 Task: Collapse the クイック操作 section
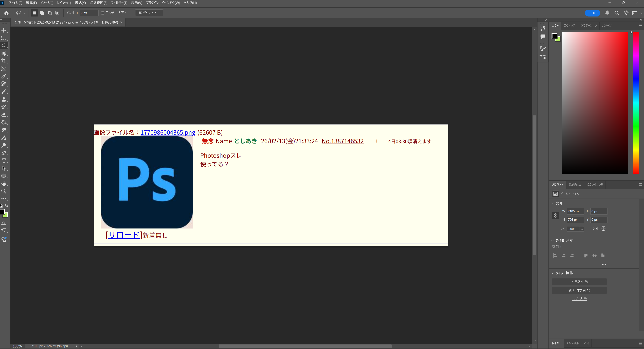coord(552,273)
